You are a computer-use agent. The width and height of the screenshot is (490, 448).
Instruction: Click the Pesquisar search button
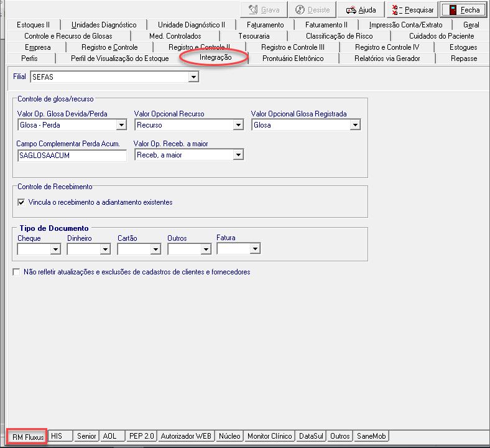413,10
